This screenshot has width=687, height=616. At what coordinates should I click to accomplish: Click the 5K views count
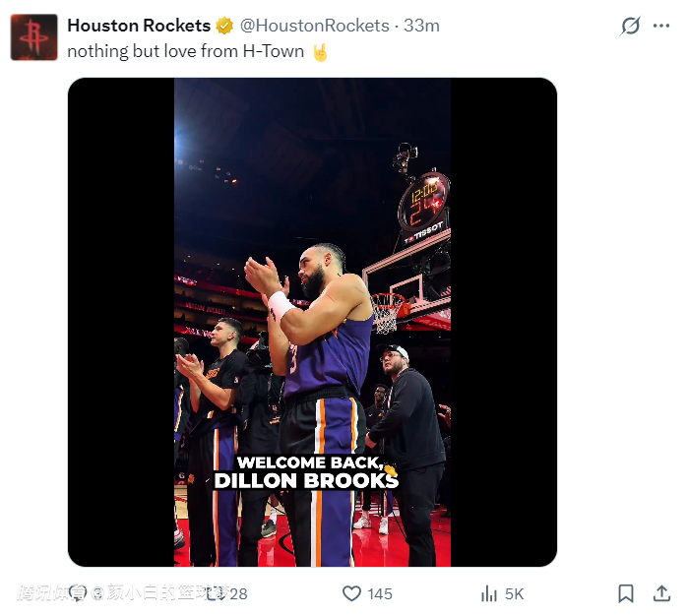(515, 593)
